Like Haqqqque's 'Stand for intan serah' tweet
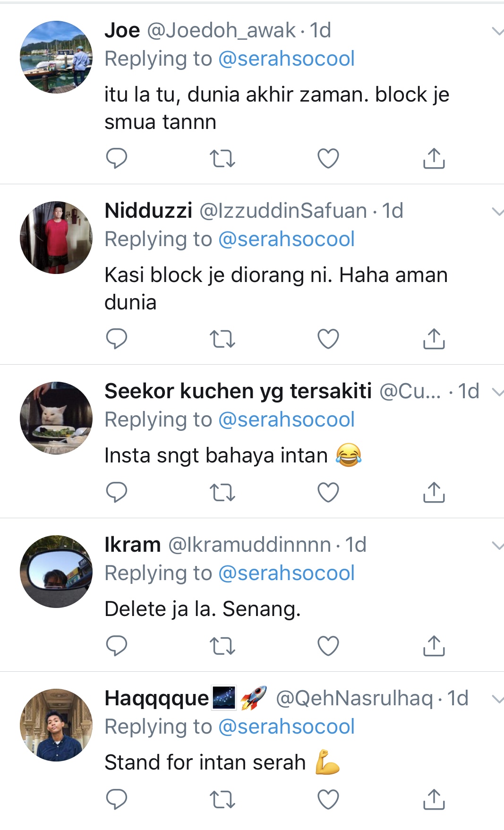 tap(328, 799)
